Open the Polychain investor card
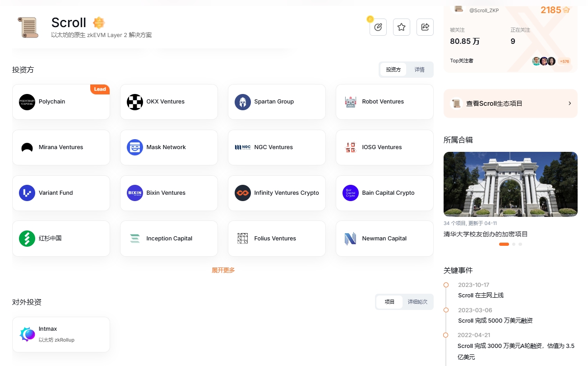The height and width of the screenshot is (366, 588). (x=61, y=102)
